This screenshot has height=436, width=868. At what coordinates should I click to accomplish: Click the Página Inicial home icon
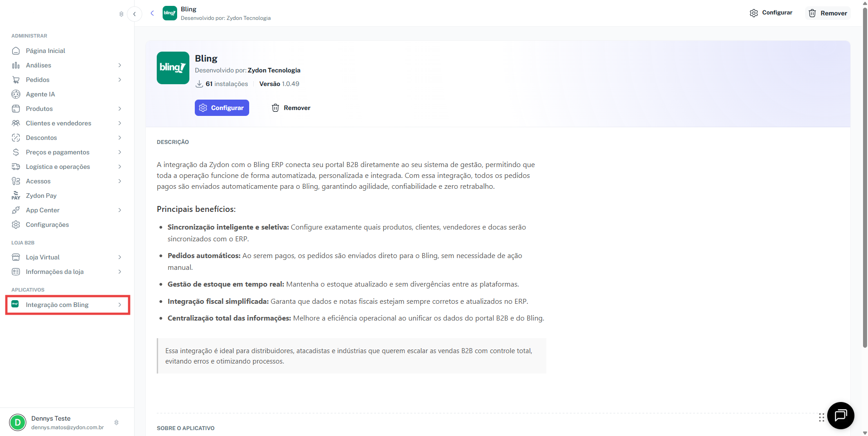click(x=16, y=51)
